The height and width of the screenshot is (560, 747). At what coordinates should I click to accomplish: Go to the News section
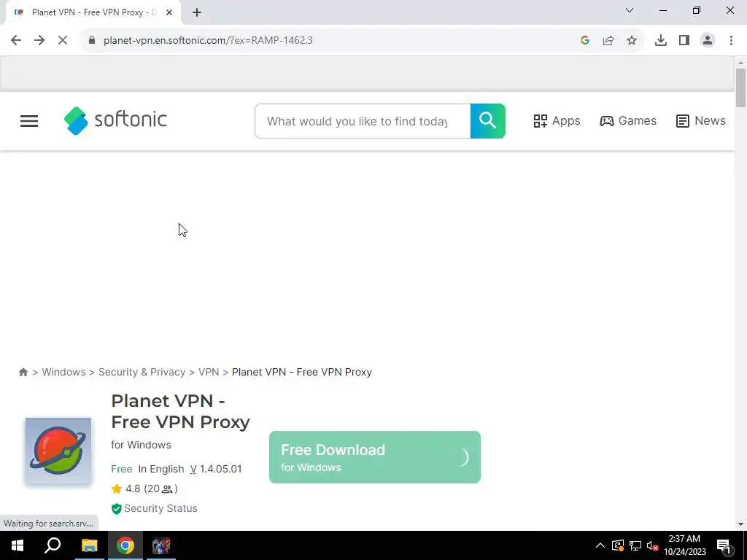701,121
